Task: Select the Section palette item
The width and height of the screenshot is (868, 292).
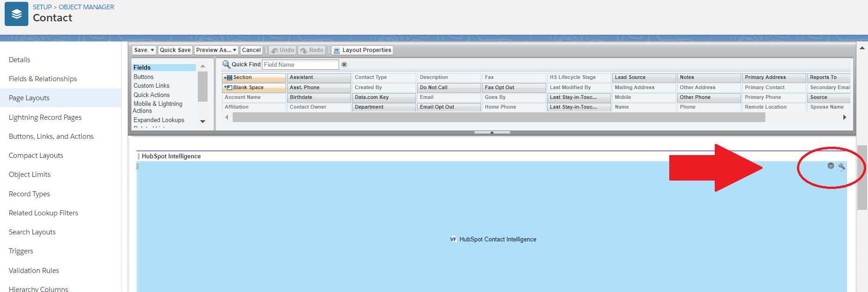Action: tap(254, 78)
